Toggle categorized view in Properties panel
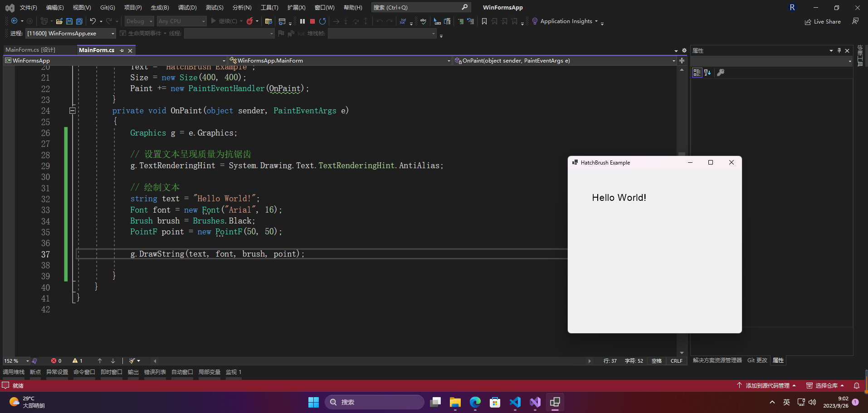The image size is (868, 413). 697,73
